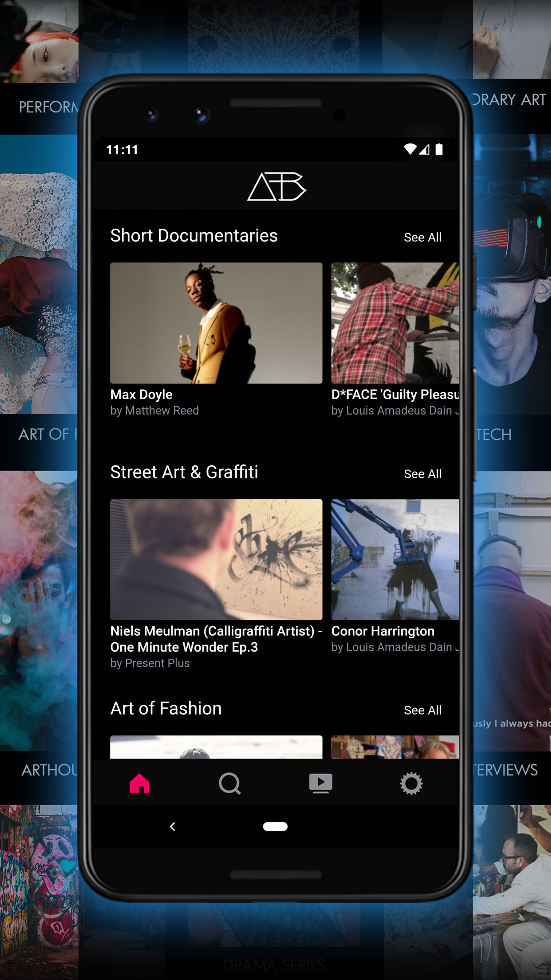Open the Conor Harrington video thumbnail

[395, 559]
